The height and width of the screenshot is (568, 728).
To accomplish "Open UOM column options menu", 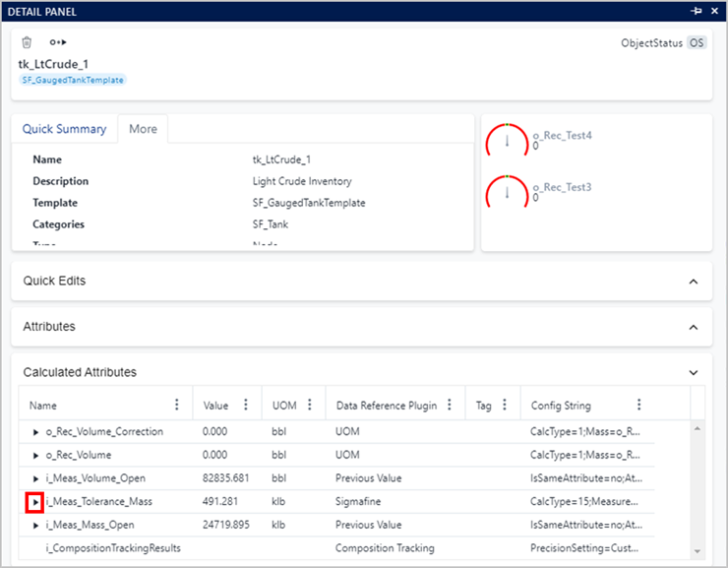I will pyautogui.click(x=309, y=405).
